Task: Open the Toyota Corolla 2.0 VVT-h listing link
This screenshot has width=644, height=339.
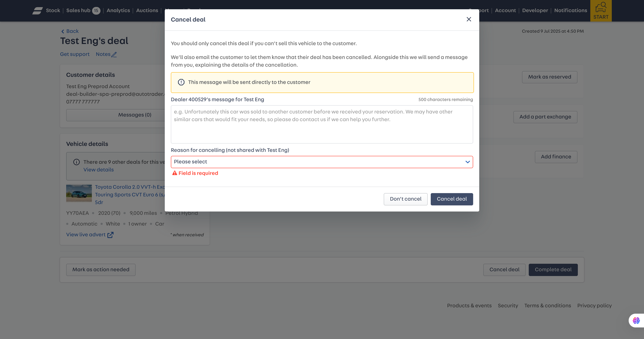Action: (130, 195)
